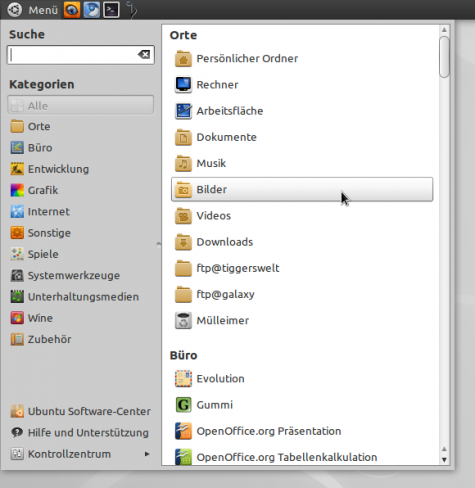
Task: Open Mülleimer by its label
Action: click(x=223, y=321)
